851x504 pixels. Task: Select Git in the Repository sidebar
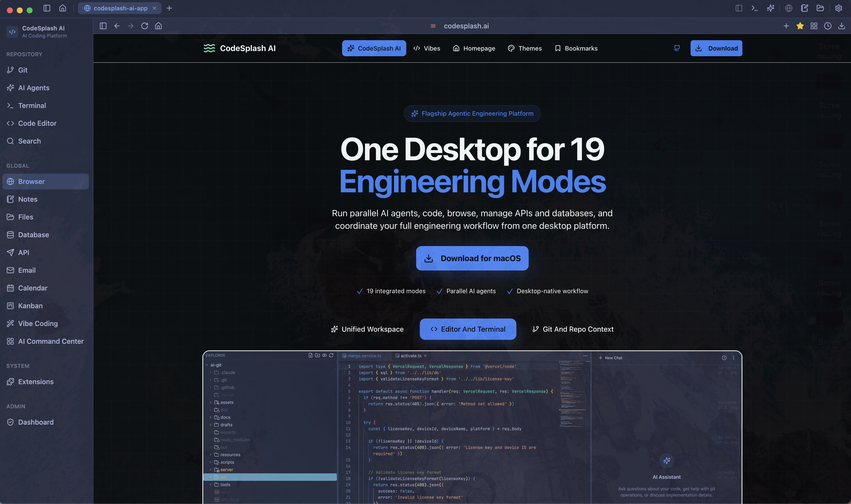tap(23, 70)
